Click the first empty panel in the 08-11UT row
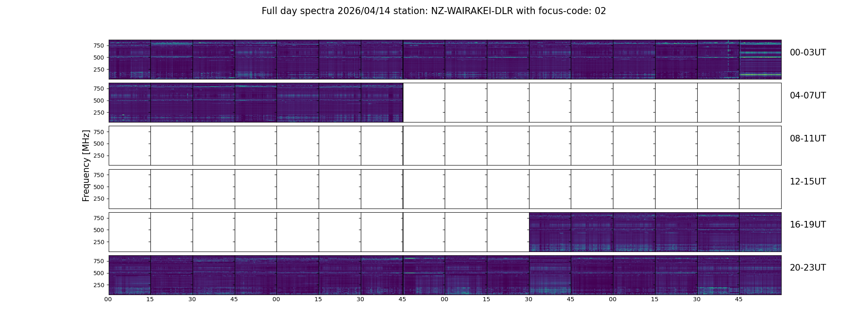The height and width of the screenshot is (331, 868). tap(129, 146)
